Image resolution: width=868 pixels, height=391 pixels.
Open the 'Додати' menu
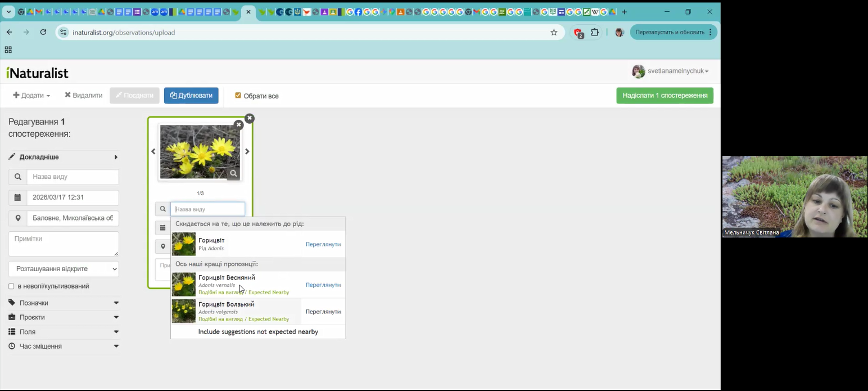[31, 96]
